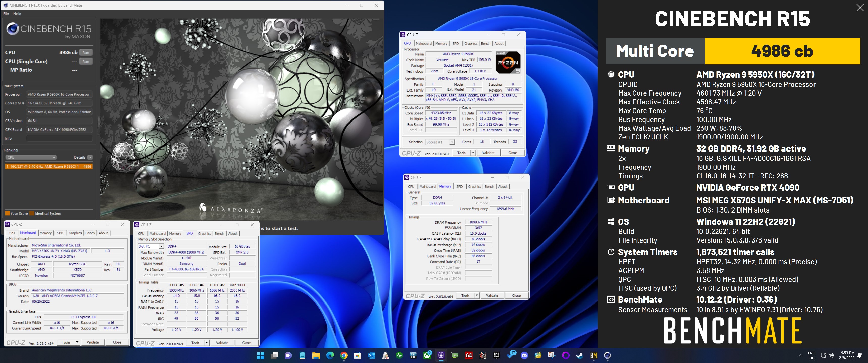Image resolution: width=868 pixels, height=363 pixels.
Task: Click Validate in the CPU-Z CPU window
Action: pyautogui.click(x=488, y=153)
